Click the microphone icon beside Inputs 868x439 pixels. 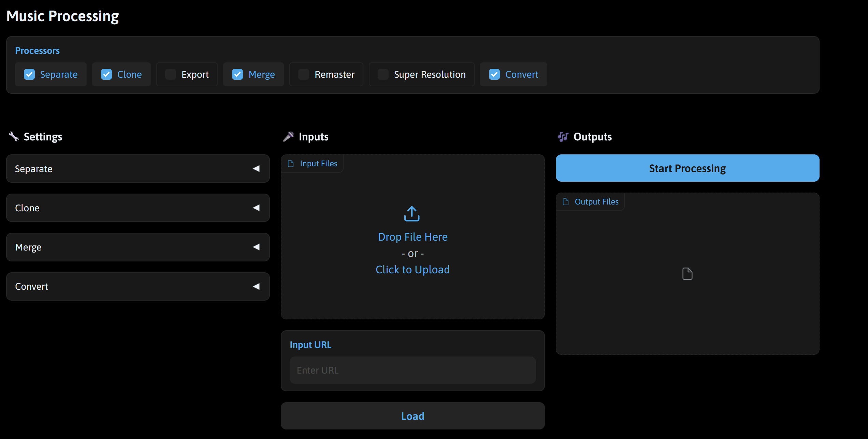point(289,136)
